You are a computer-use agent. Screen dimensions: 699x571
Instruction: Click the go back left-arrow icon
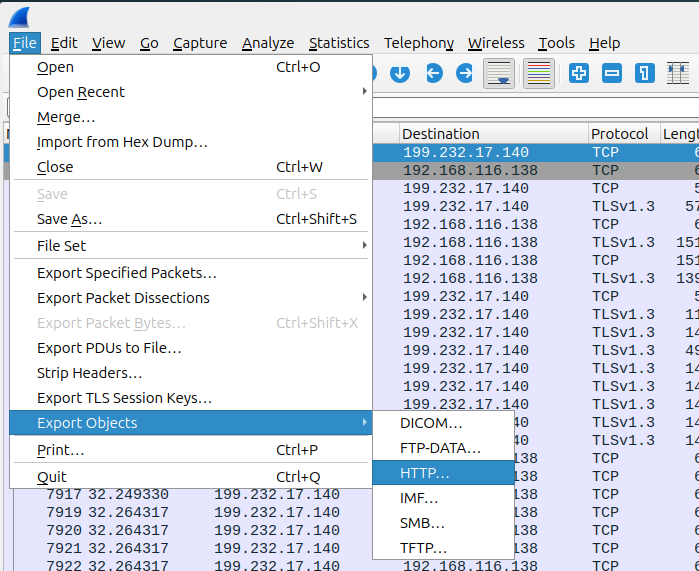pyautogui.click(x=434, y=73)
